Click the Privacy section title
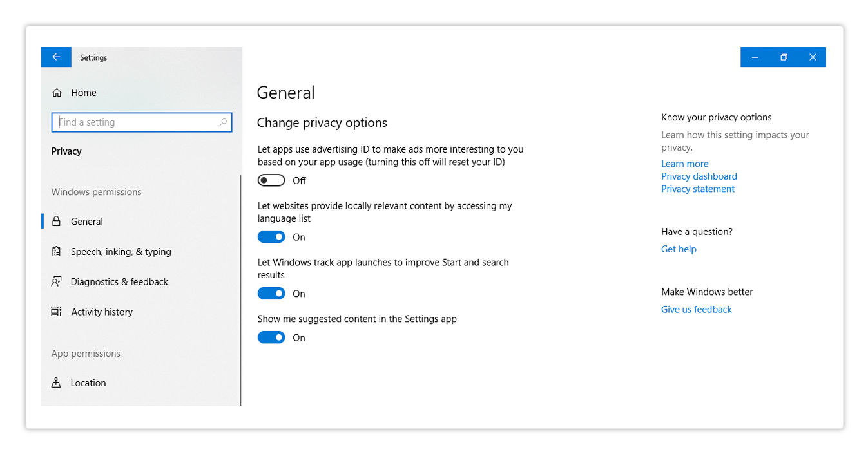 66,151
